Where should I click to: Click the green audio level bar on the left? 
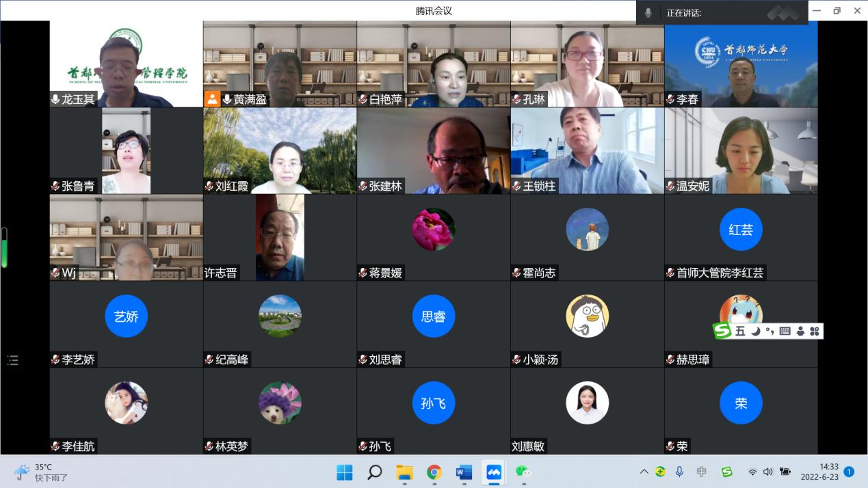[4, 247]
